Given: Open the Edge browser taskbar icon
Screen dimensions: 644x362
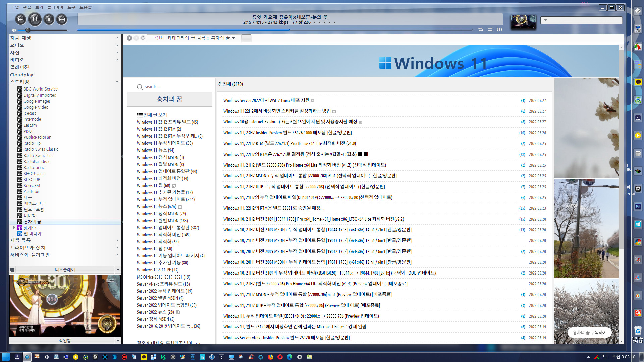Looking at the screenshot, I should pos(290,357).
